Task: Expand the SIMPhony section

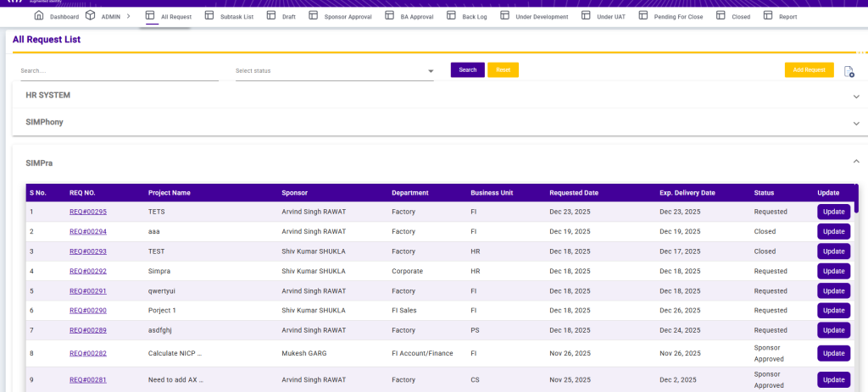Action: [856, 123]
